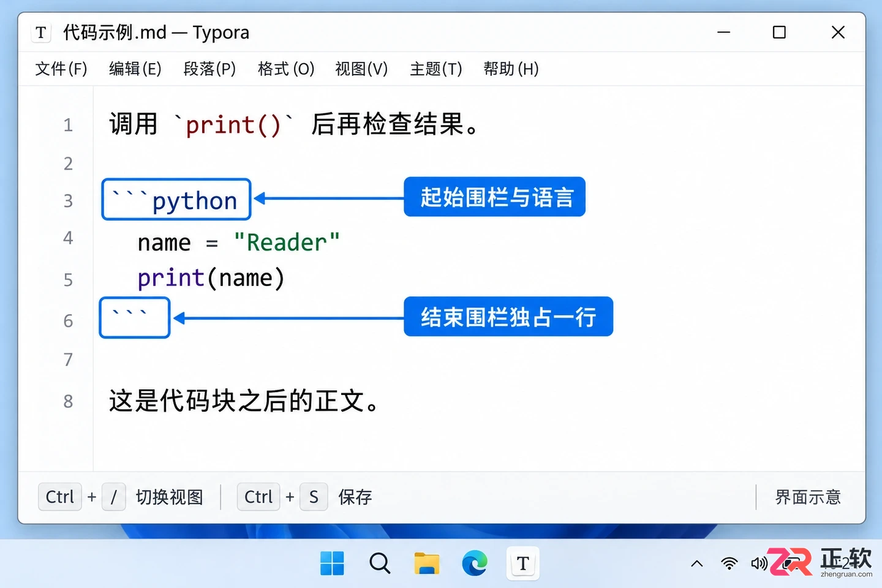882x588 pixels.
Task: Launch Microsoft Edge from taskbar
Action: [475, 563]
